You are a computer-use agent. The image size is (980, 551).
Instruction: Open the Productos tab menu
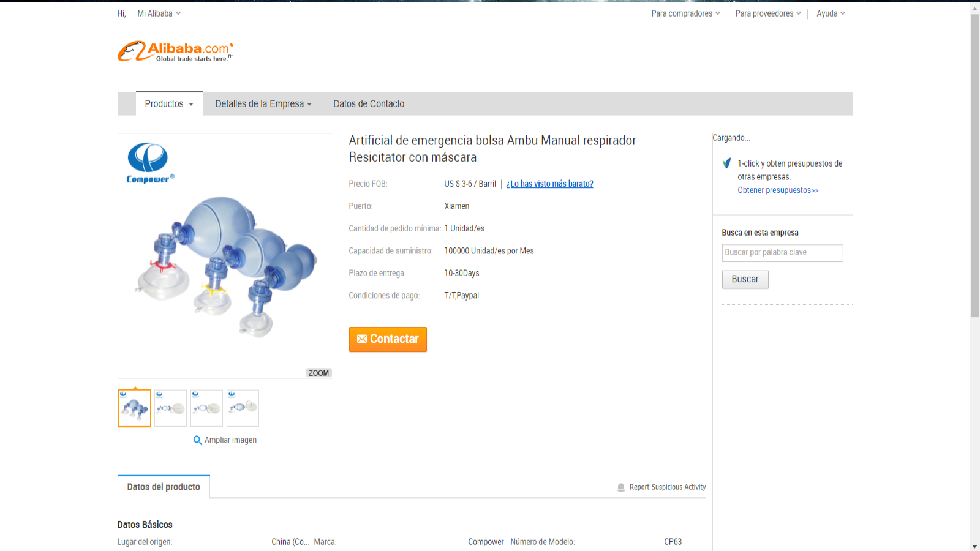point(169,104)
